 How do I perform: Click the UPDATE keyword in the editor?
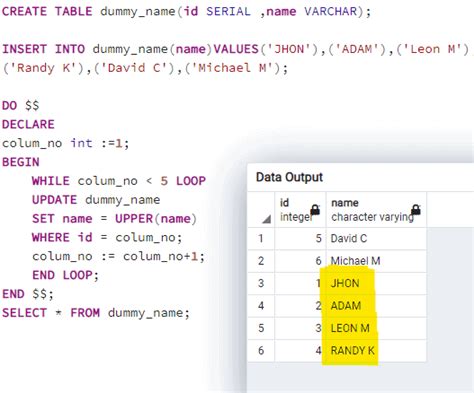point(54,200)
